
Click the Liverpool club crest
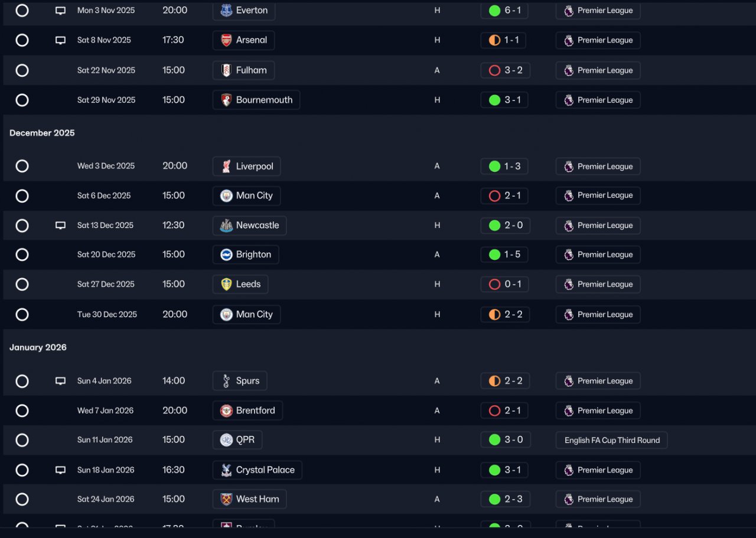[226, 167]
